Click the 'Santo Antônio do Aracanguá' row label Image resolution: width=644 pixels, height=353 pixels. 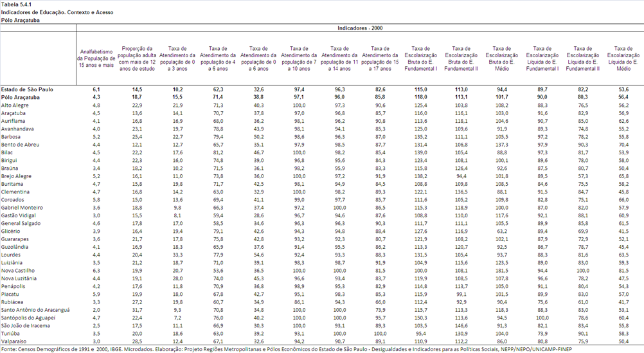pyautogui.click(x=35, y=311)
